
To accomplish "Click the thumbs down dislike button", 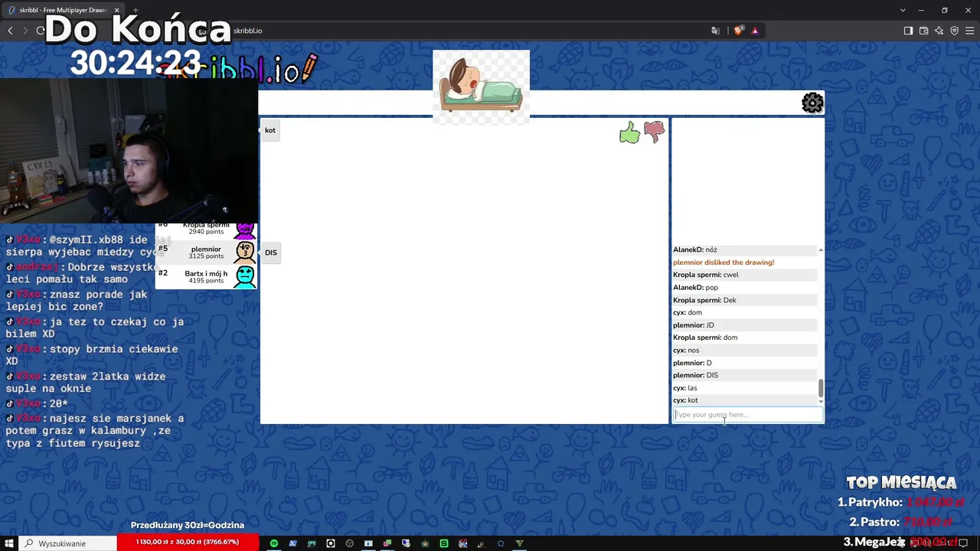I will pos(655,132).
